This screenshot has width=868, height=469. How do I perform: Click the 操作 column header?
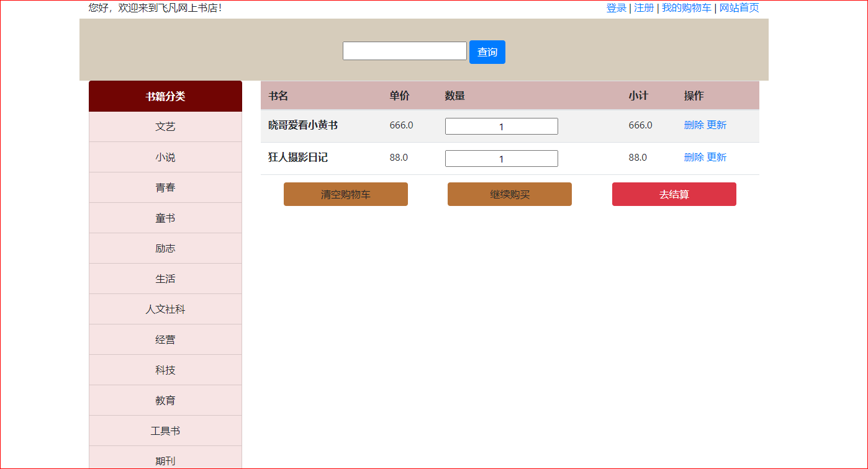tap(694, 96)
